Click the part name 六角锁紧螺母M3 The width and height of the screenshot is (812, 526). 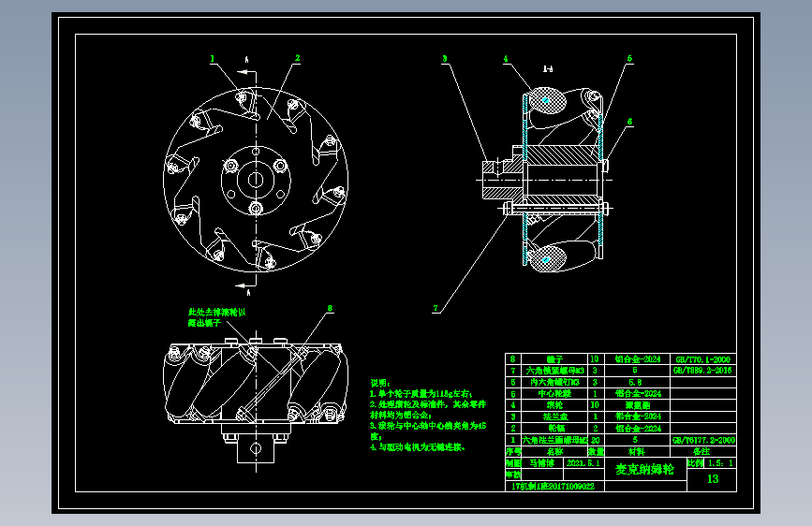555,371
